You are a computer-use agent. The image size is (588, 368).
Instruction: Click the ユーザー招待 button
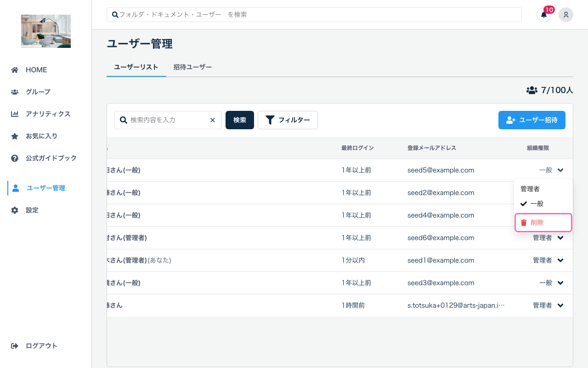coord(531,120)
